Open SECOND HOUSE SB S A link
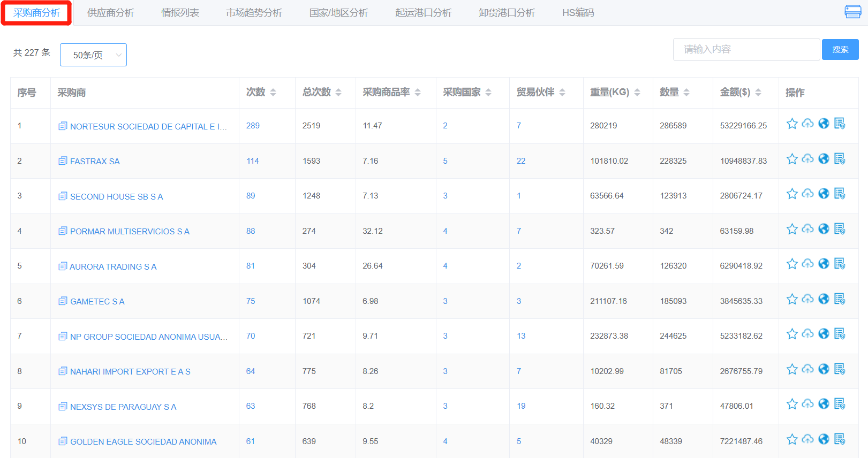 (116, 196)
